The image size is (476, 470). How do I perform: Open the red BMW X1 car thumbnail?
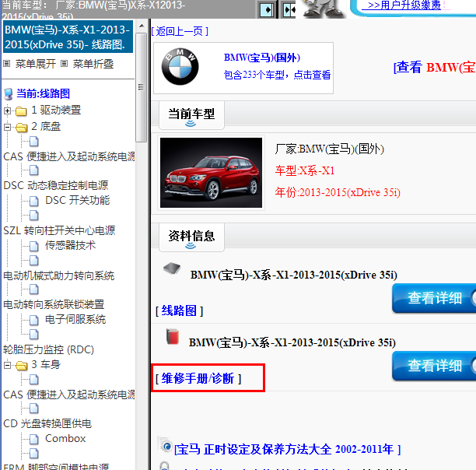(211, 173)
